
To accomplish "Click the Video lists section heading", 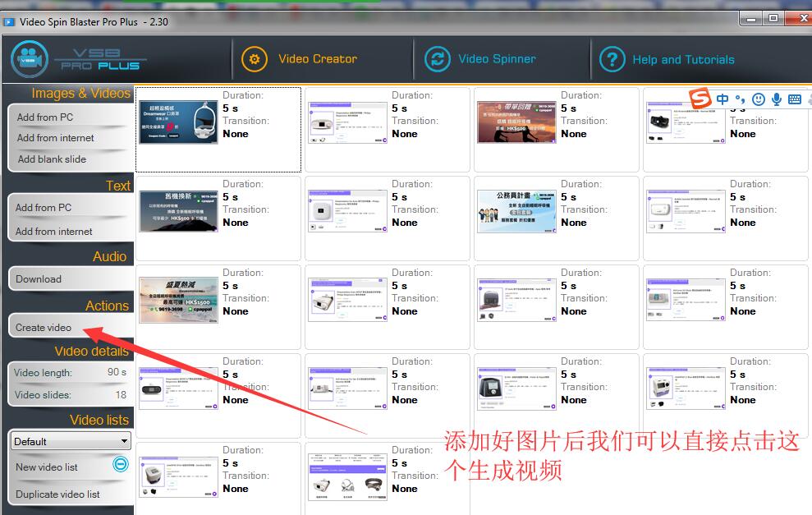I will pos(99,420).
